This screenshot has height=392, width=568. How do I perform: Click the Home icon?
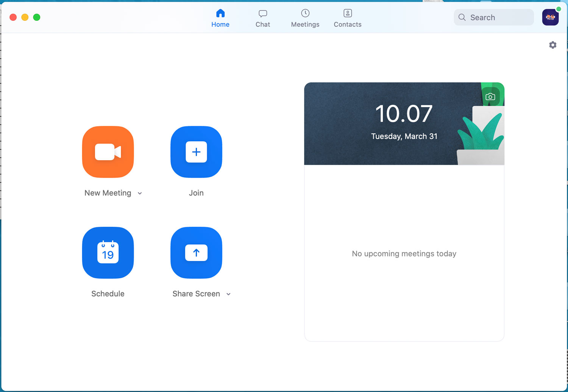click(220, 13)
